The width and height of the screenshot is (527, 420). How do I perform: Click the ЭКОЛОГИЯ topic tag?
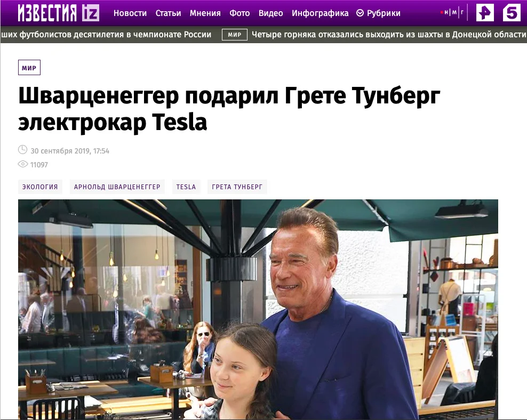click(x=40, y=187)
